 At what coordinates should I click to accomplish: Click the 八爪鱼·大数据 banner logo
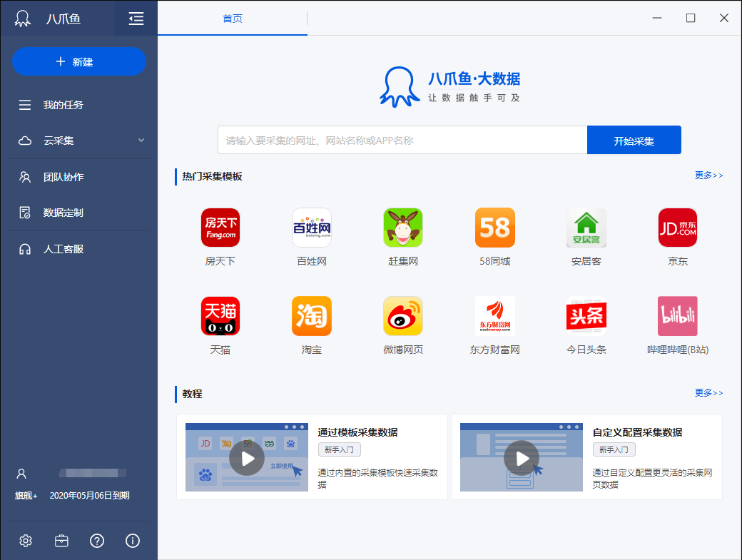tap(449, 86)
